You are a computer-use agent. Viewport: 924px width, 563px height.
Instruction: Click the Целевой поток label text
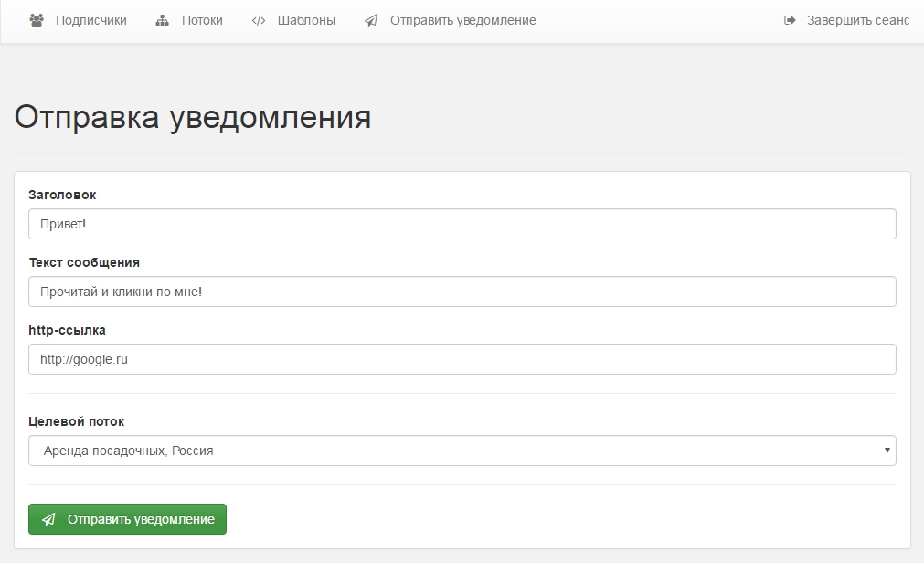coord(77,421)
